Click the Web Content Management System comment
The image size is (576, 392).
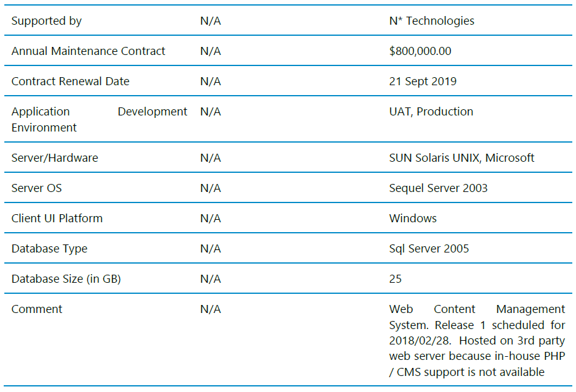[476, 340]
